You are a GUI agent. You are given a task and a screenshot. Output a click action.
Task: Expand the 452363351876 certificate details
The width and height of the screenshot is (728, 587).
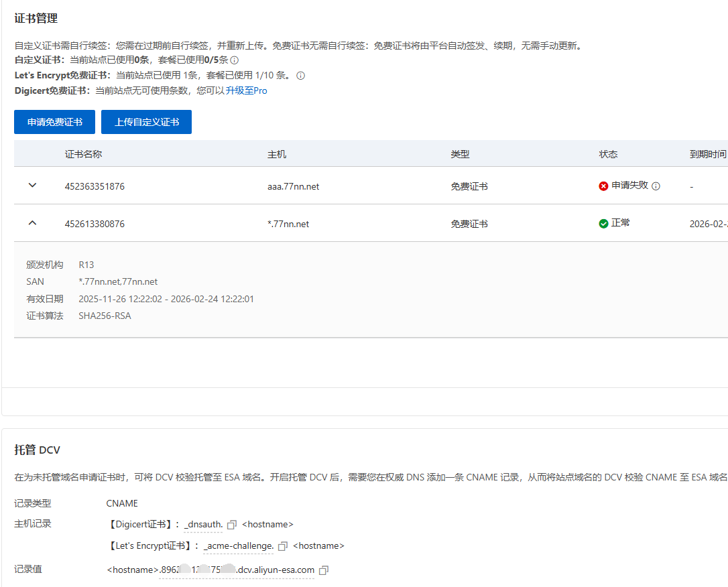tap(32, 186)
